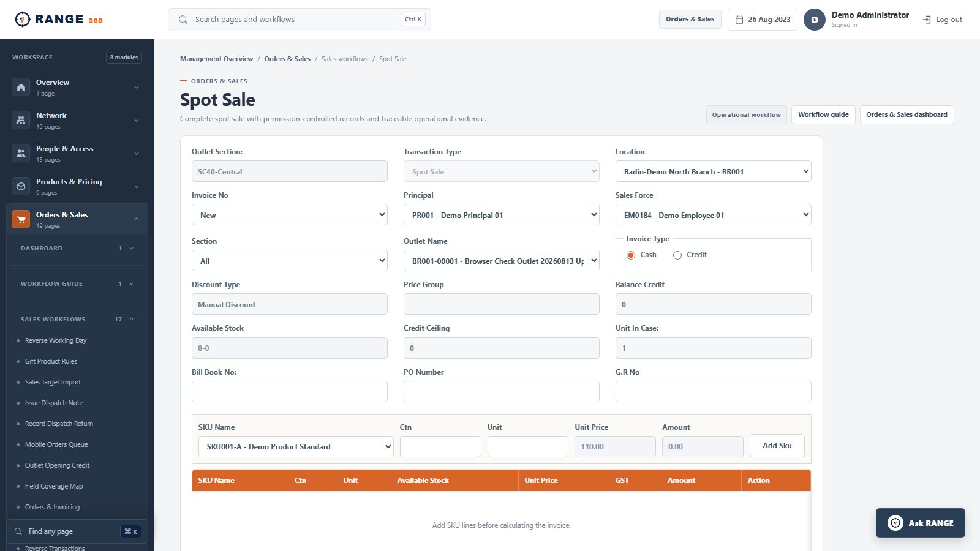Click the People & Access icon in sidebar
Viewport: 980px width, 551px height.
pyautogui.click(x=21, y=154)
